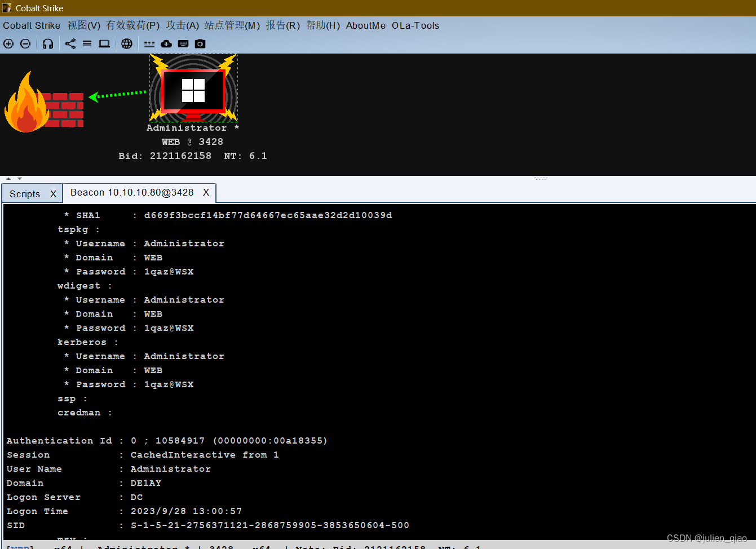
Task: Open credentials via the password dots icon
Action: click(x=149, y=43)
